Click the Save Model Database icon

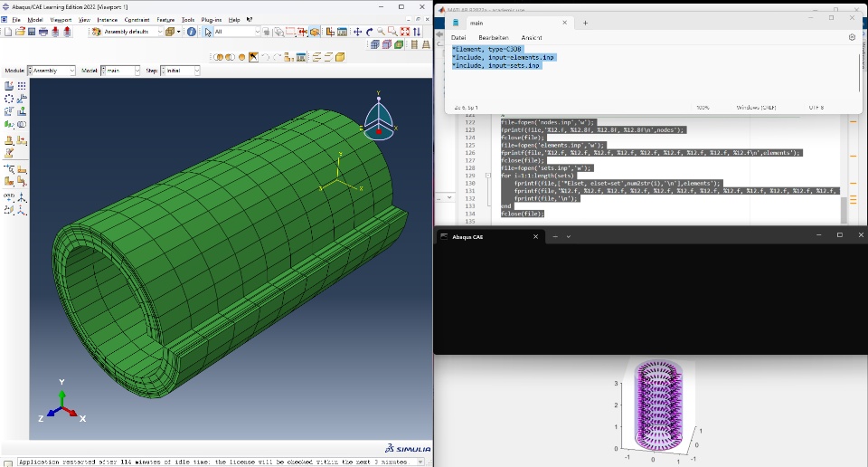coord(32,32)
